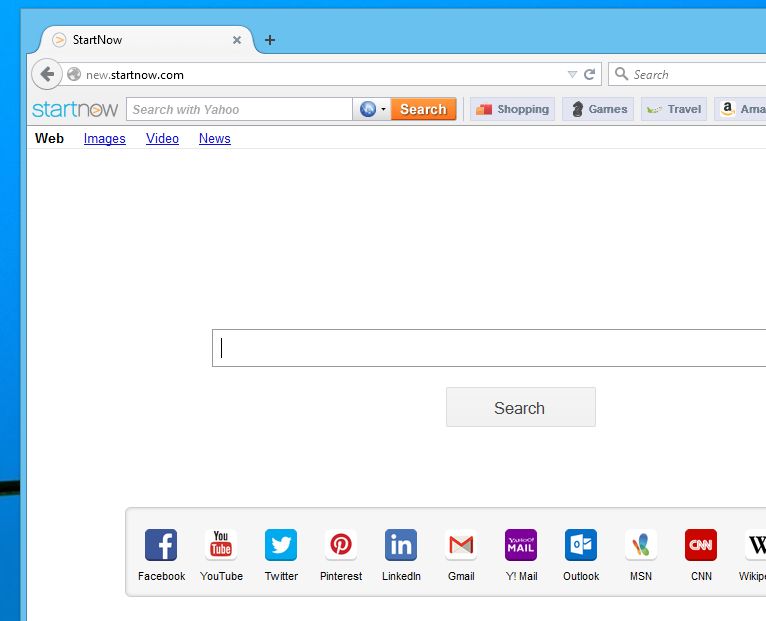766x621 pixels.
Task: Focus the browser Search box
Action: (x=687, y=74)
